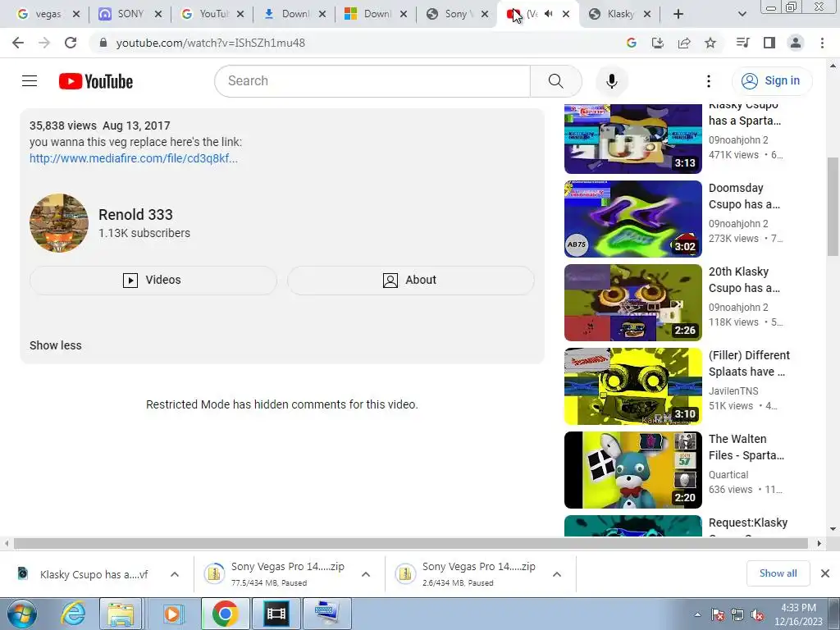Screen dimensions: 840x630
Task: Open JavilenTNS channel name
Action: click(733, 391)
